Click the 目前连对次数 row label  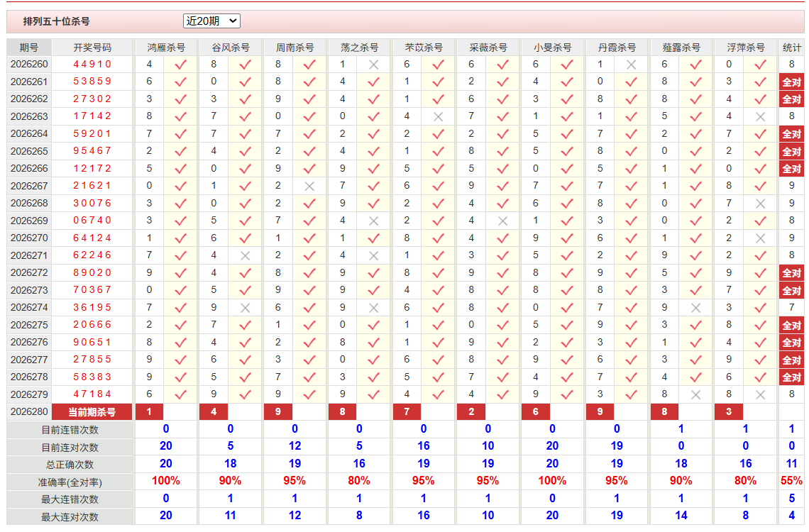click(x=70, y=448)
